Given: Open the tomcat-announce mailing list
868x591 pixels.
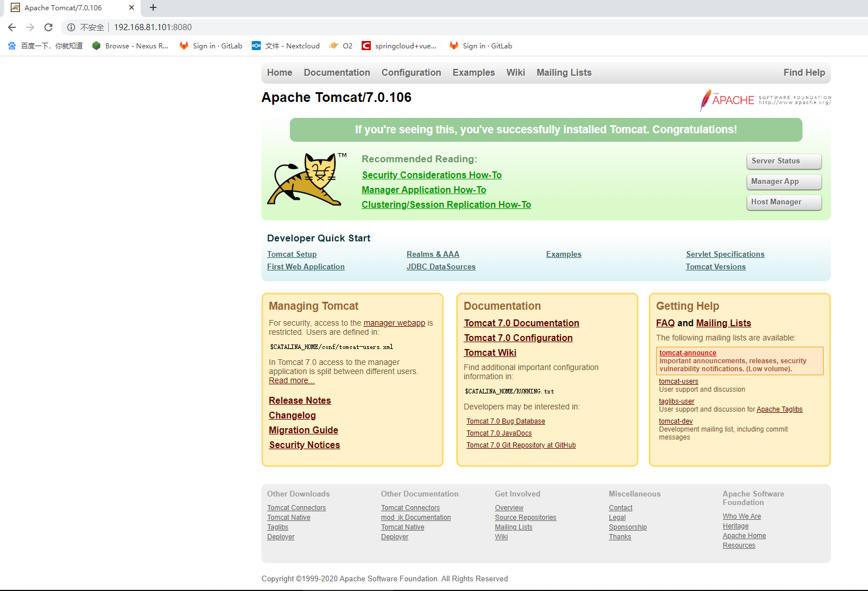Looking at the screenshot, I should 687,353.
